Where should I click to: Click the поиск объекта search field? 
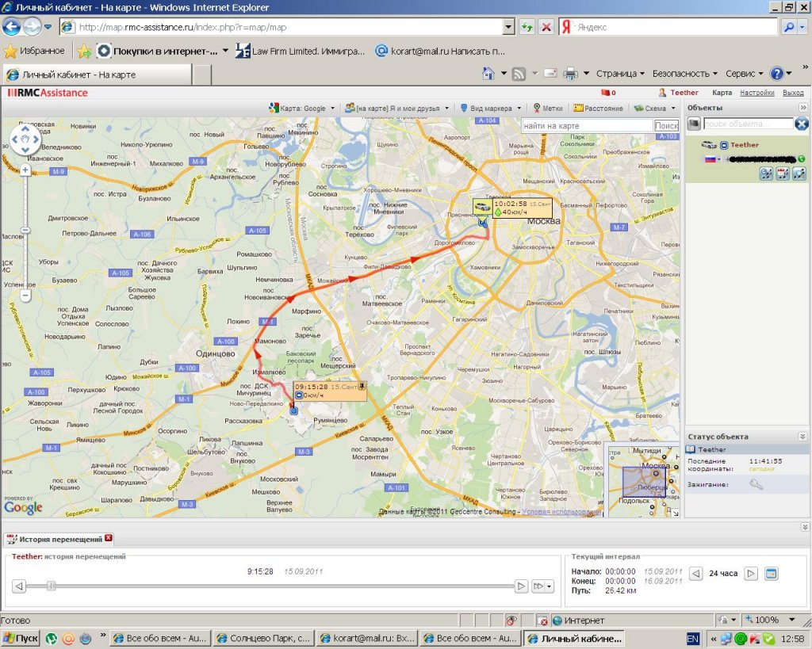pos(748,124)
